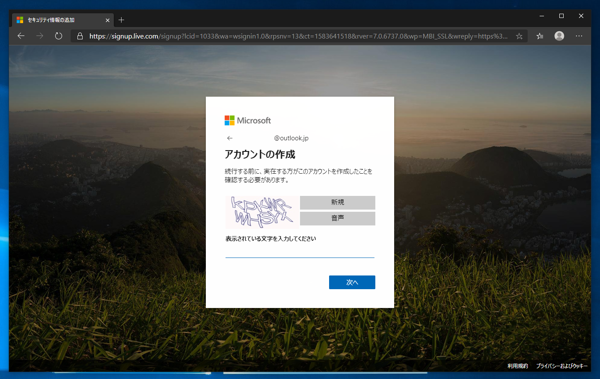600x379 pixels.
Task: Click the address bar URL
Action: click(298, 36)
